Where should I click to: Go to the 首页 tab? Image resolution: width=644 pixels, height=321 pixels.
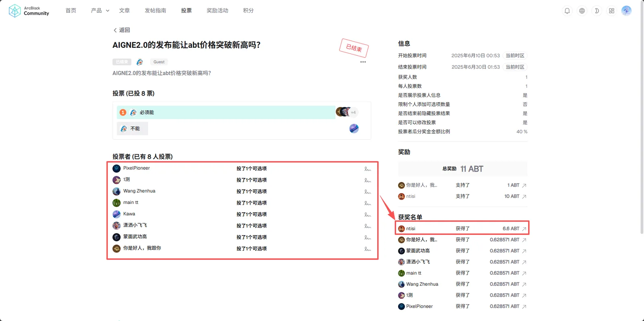(71, 10)
